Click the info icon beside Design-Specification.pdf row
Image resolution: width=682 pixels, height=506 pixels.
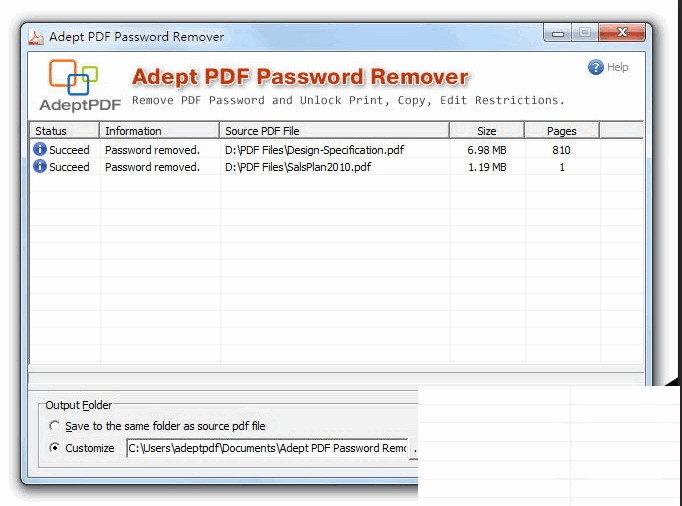[x=40, y=149]
